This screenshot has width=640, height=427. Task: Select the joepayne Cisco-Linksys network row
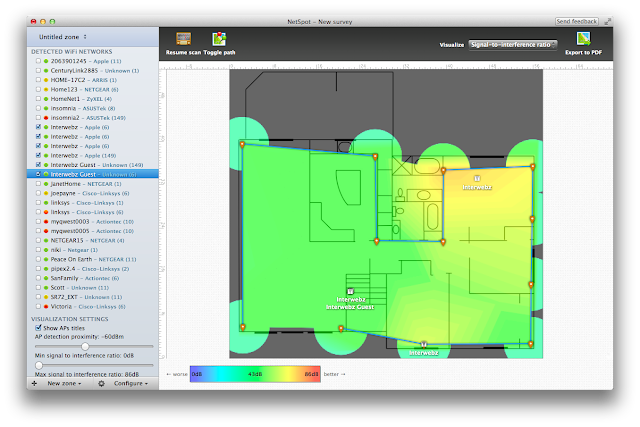tap(93, 193)
